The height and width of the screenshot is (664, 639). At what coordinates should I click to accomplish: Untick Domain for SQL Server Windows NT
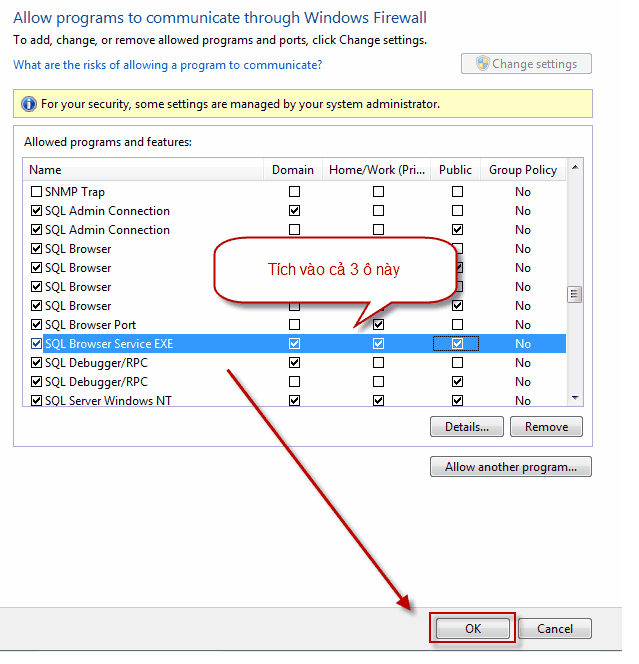point(294,401)
